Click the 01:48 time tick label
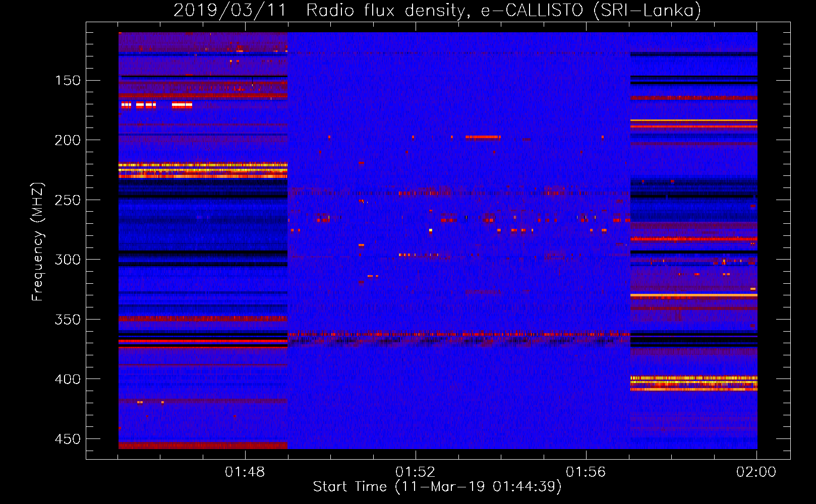Viewport: 816px width, 504px height. (x=245, y=472)
